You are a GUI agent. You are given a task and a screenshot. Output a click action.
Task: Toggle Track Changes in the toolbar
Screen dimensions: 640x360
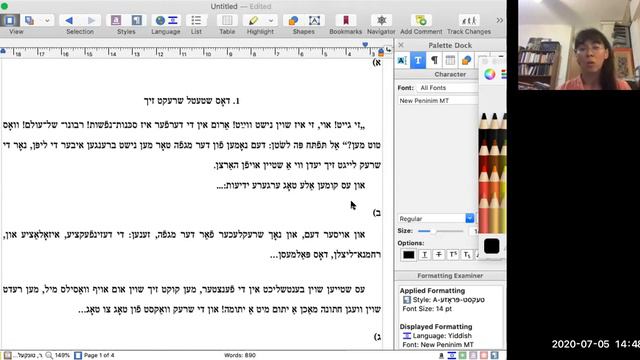click(469, 20)
